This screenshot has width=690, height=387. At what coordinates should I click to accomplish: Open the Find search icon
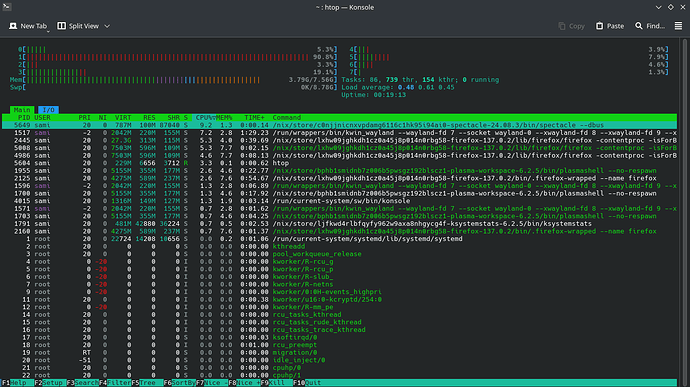click(639, 26)
